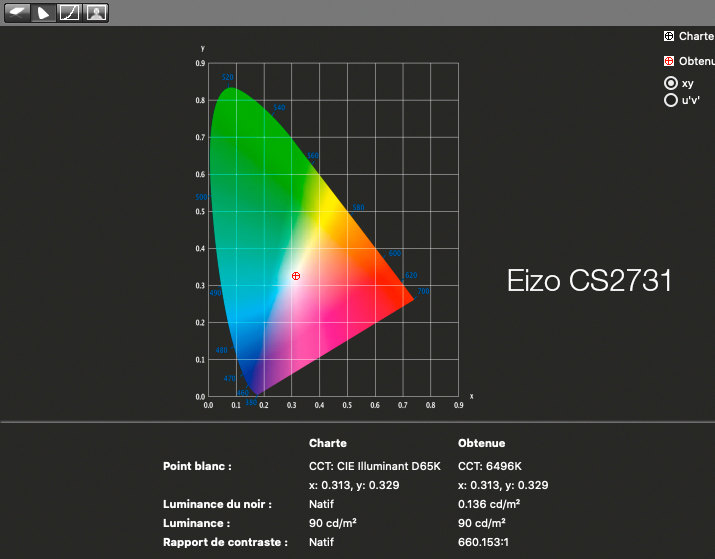Click Natif in the Rapport de contraste row

(x=321, y=542)
